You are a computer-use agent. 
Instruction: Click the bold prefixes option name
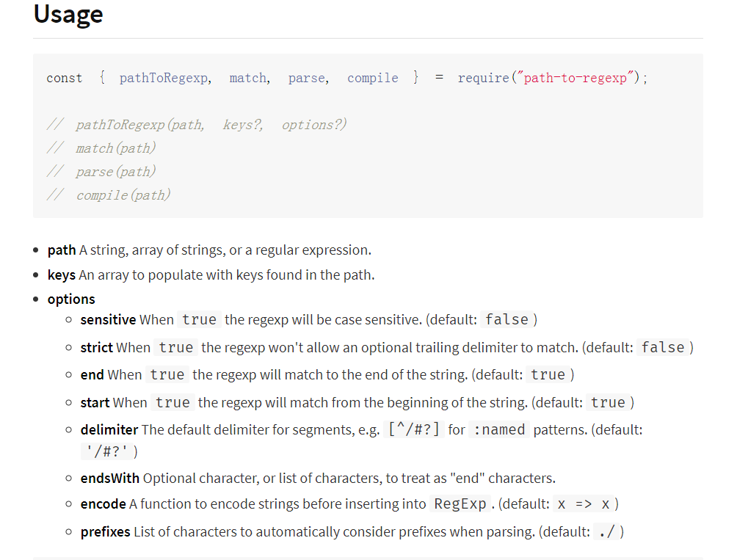(x=105, y=532)
